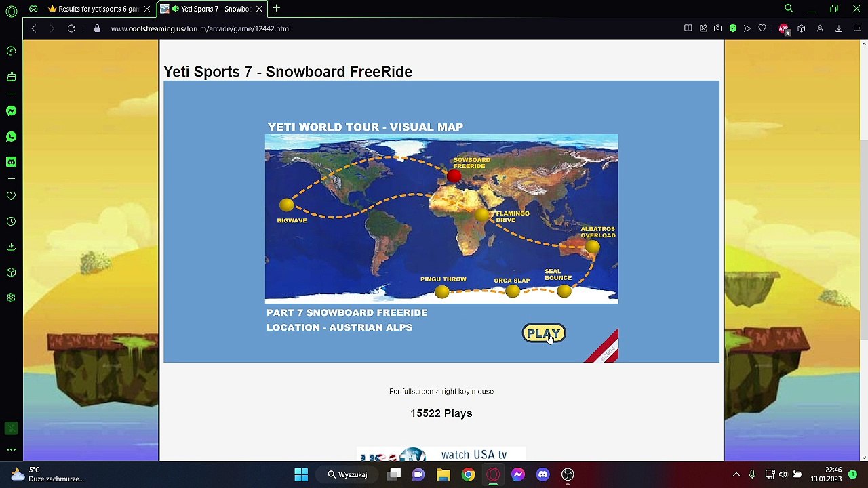Click the '15522 Plays' text

click(441, 413)
